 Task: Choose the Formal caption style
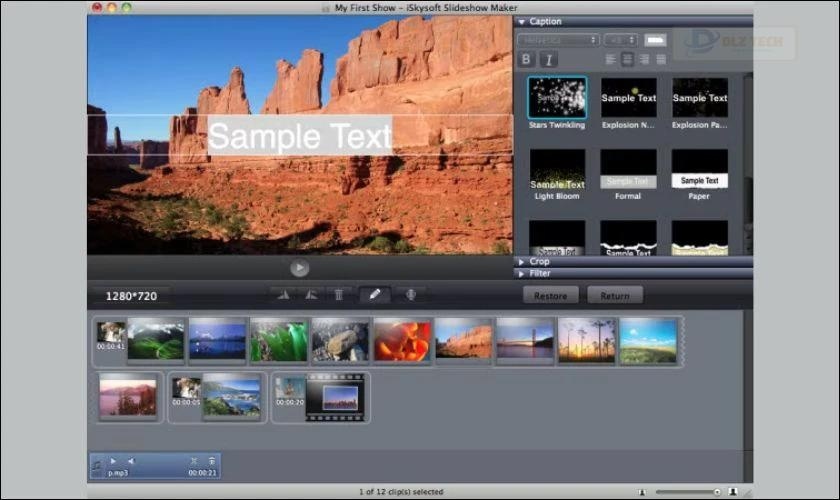click(628, 169)
